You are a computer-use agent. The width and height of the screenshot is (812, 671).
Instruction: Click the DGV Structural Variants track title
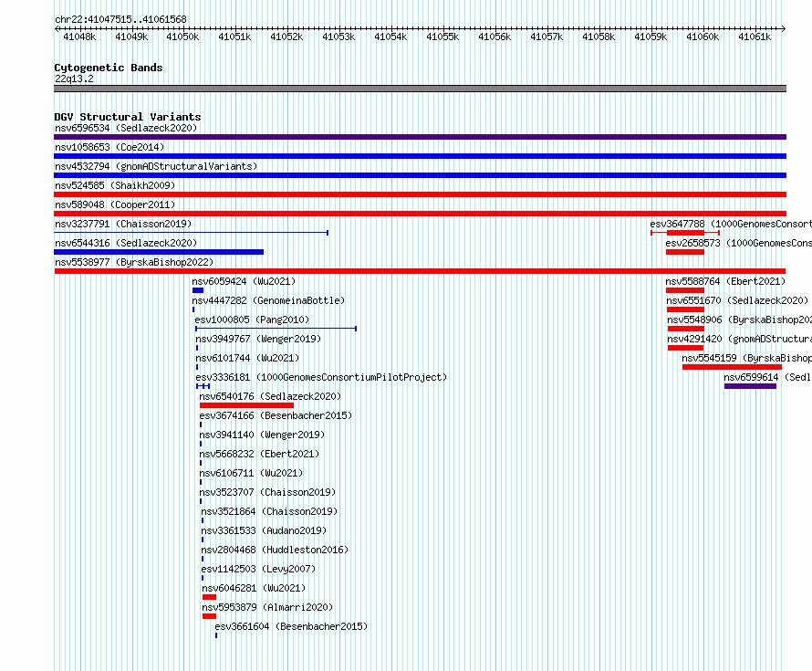coord(128,117)
